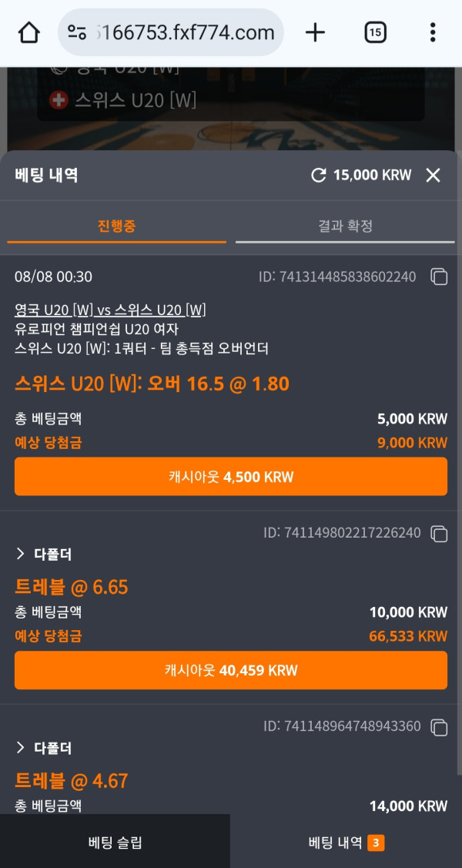Switch to the 결과 확정 tab
The width and height of the screenshot is (462, 868).
[x=345, y=226]
